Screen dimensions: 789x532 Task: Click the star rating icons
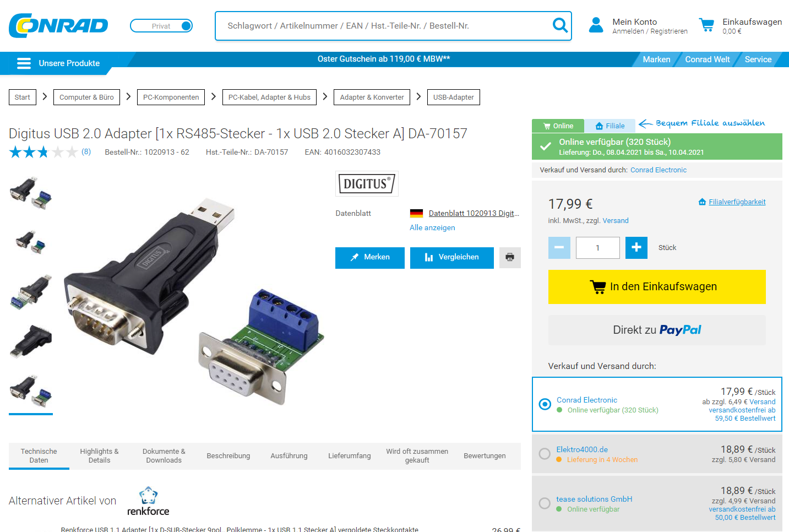pyautogui.click(x=43, y=152)
